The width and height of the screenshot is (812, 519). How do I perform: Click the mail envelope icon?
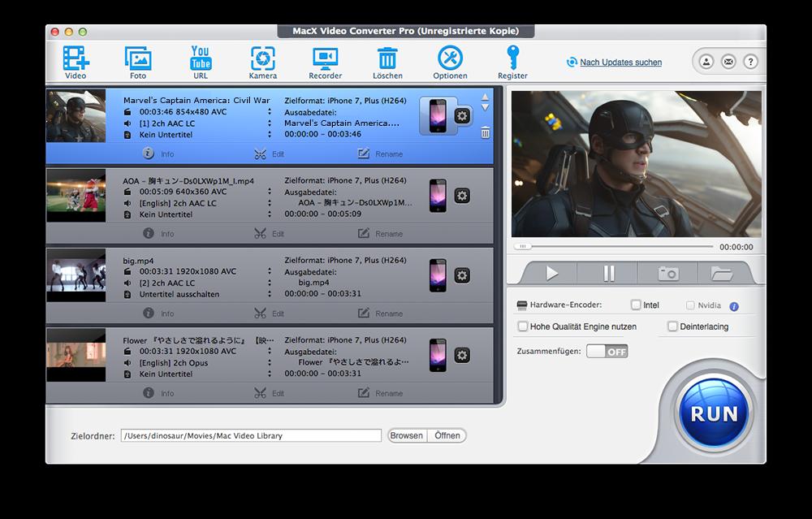click(728, 62)
